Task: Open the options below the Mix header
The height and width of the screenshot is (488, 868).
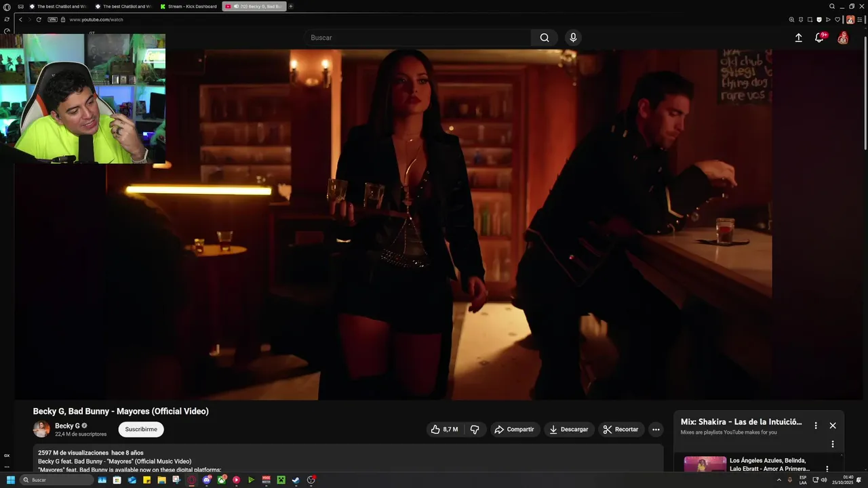Action: click(833, 444)
